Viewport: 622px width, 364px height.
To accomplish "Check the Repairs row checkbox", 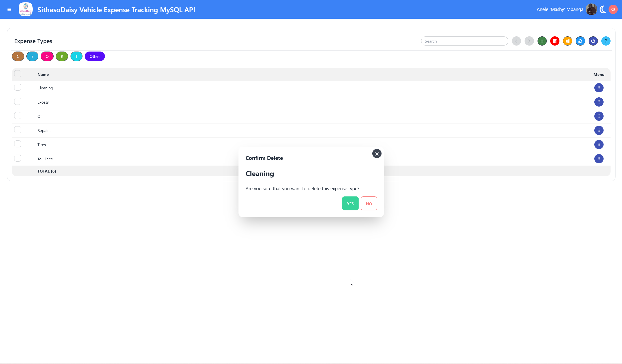I will coord(18,130).
